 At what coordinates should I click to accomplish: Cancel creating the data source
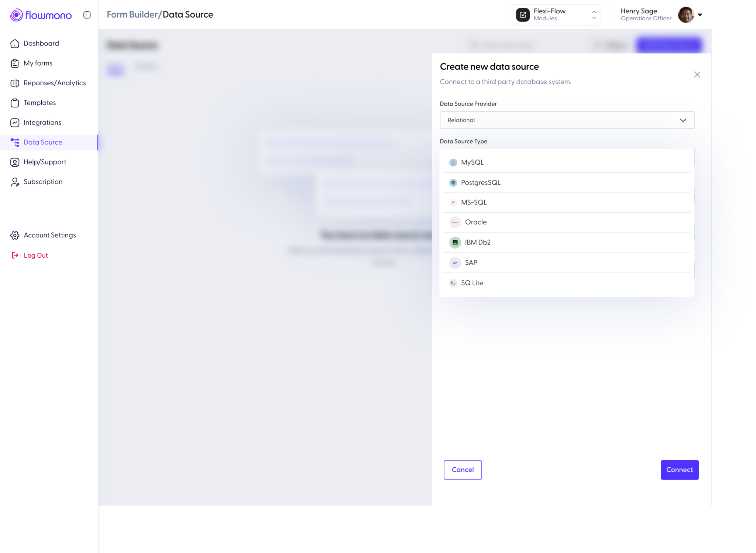[463, 470]
